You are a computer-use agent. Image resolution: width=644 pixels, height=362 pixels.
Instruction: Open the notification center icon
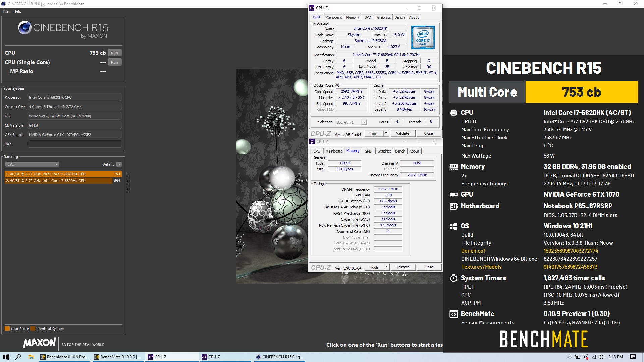pyautogui.click(x=633, y=357)
